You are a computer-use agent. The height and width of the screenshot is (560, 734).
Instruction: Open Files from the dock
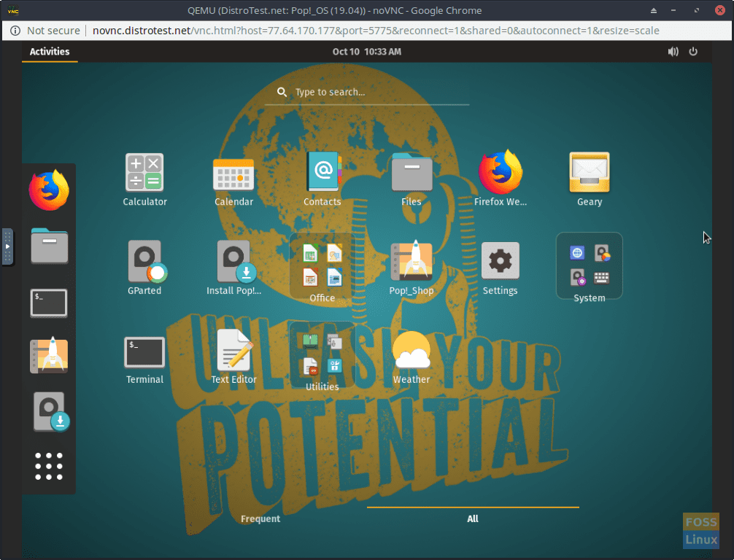point(49,246)
